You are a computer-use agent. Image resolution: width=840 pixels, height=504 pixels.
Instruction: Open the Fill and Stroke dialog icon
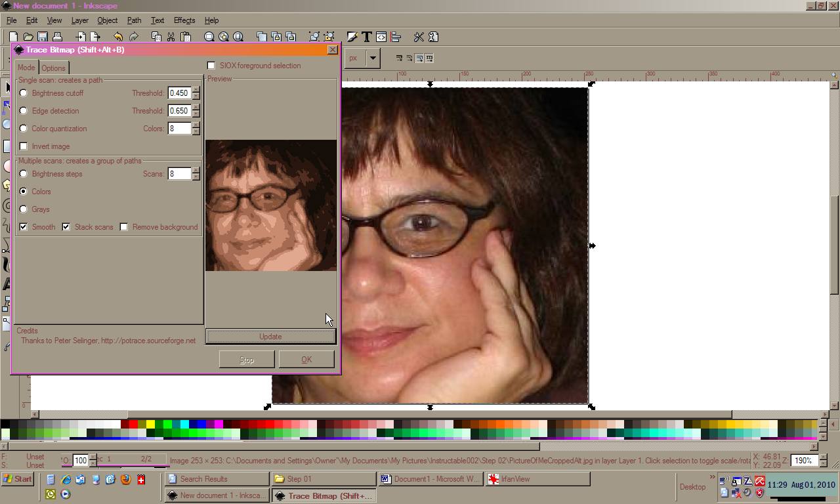352,37
